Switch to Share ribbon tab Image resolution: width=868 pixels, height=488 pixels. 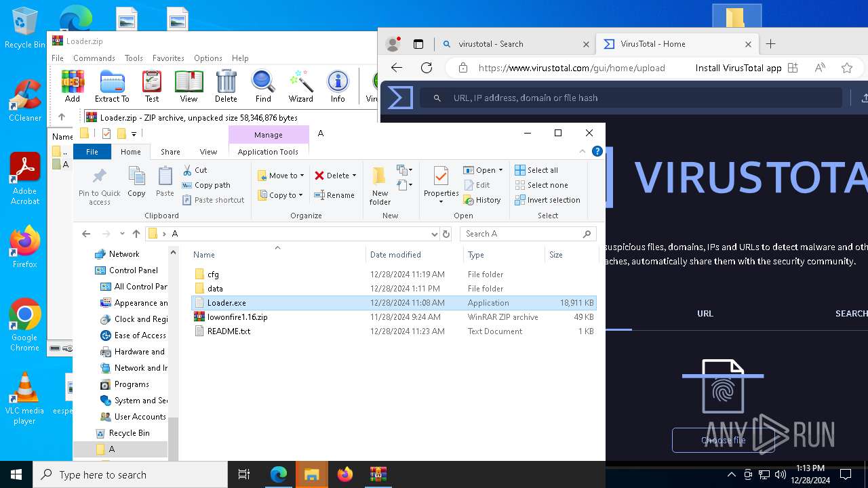170,152
